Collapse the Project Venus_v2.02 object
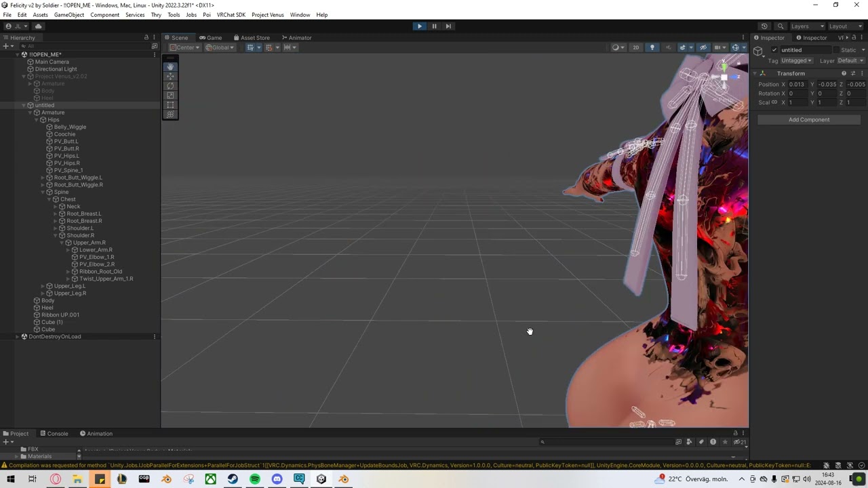 24,76
